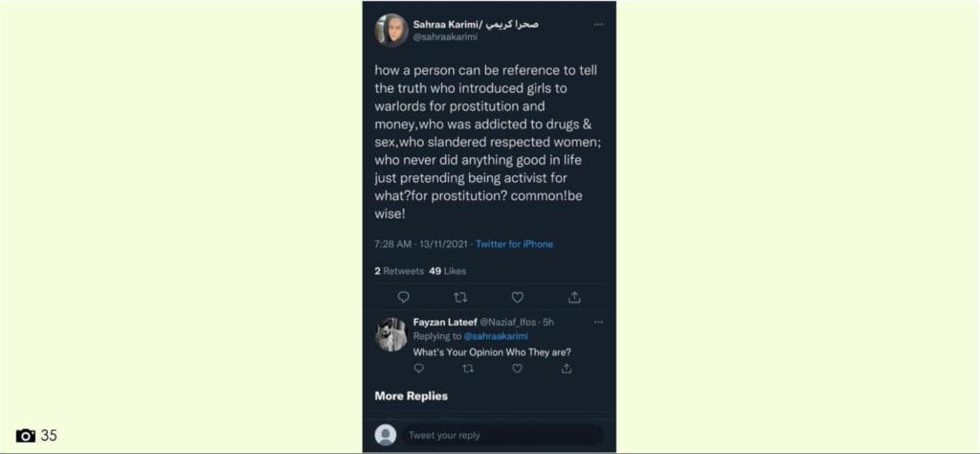Share Fayzan Lateef's reply
The height and width of the screenshot is (454, 980).
(x=567, y=368)
